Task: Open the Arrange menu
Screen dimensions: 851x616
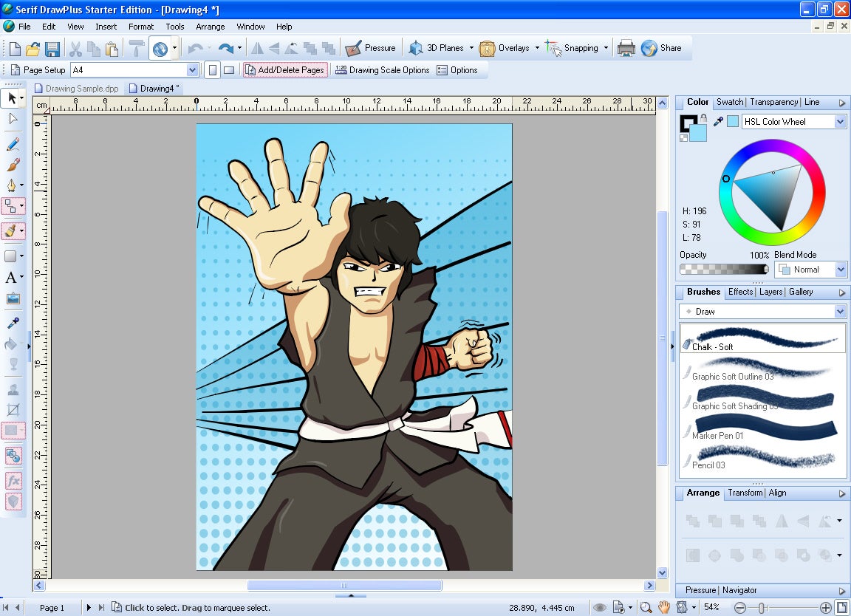Action: (x=210, y=27)
